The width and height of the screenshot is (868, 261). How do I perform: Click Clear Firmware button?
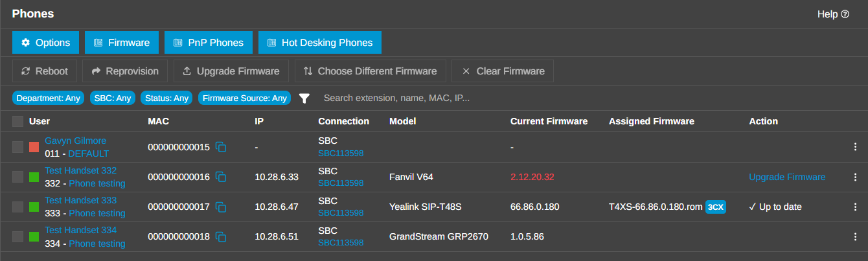(503, 71)
